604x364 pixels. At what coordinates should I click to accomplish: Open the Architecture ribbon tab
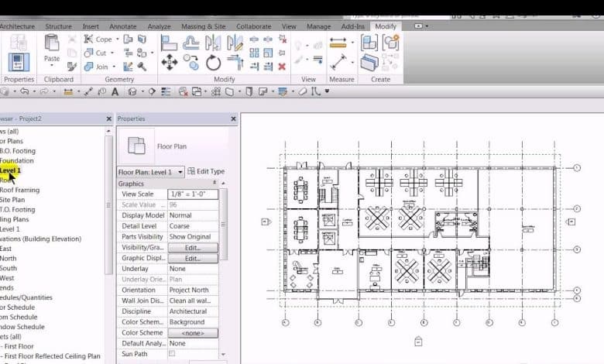17,26
